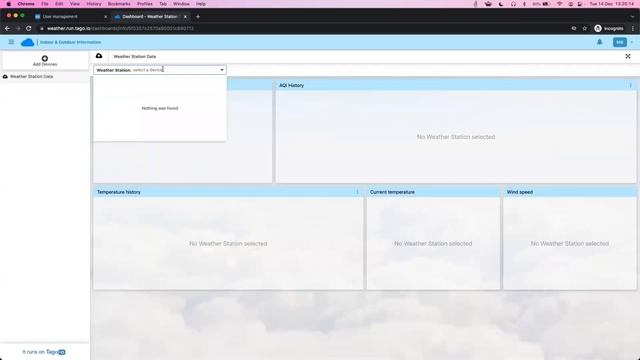Click the Bluetooth status icon

524,4
